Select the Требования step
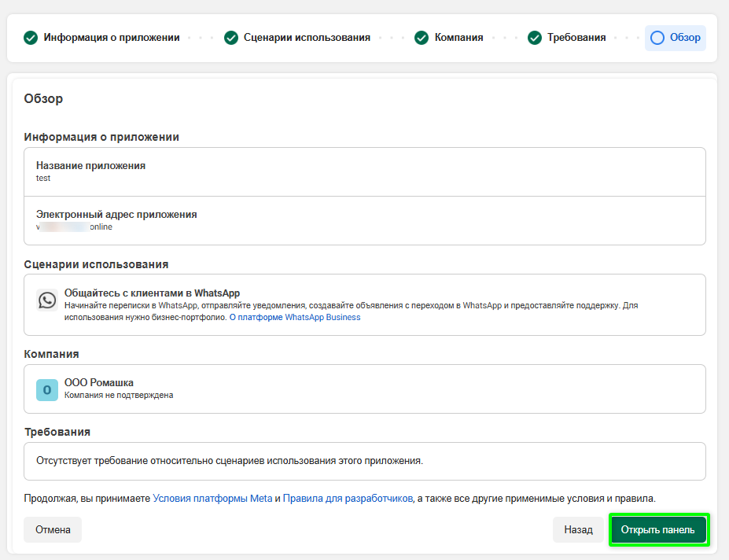 coord(576,38)
